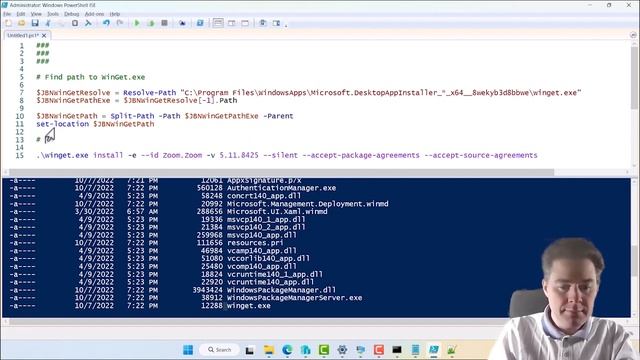Click AuthenticationManager.exe in console output
The width and height of the screenshot is (640, 360).
click(281, 188)
